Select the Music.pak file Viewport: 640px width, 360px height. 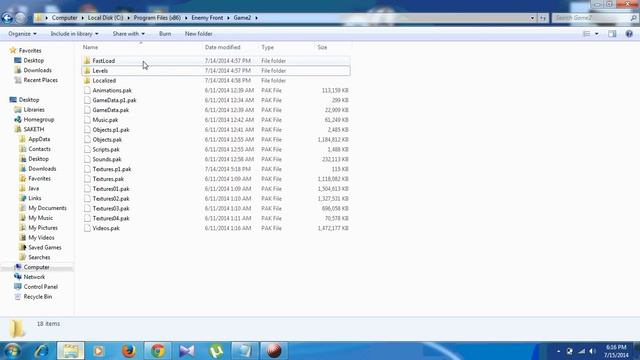(216, 120)
